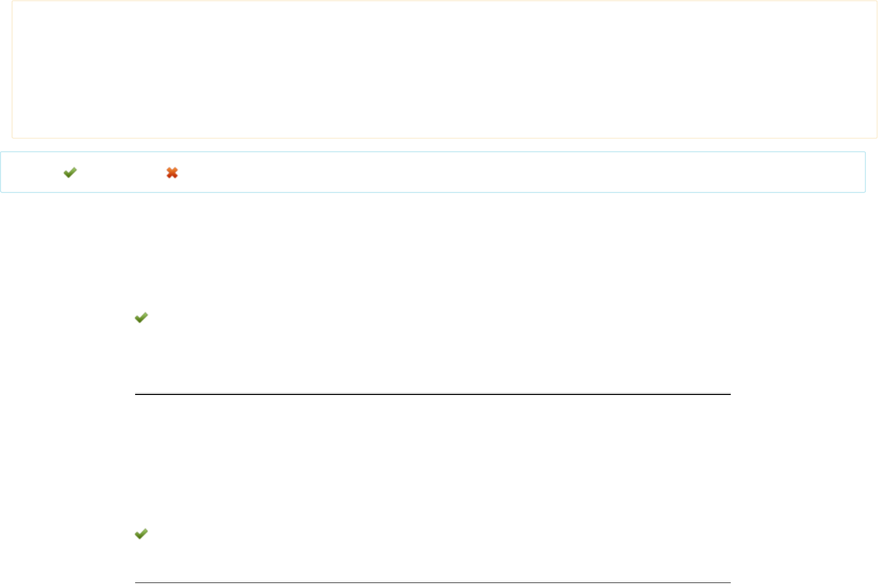The image size is (878, 588).
Task: Click the green checkmark in the blue-bordered bar
Action: [x=70, y=173]
